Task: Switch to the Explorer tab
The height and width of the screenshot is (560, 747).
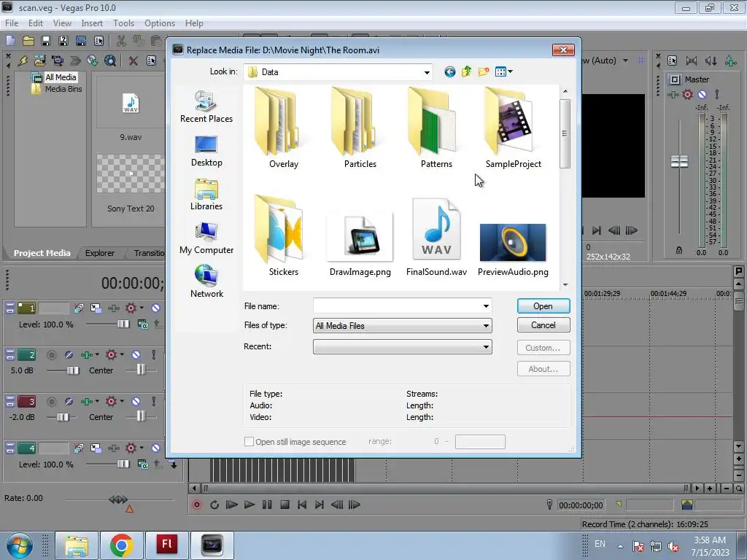Action: click(99, 253)
